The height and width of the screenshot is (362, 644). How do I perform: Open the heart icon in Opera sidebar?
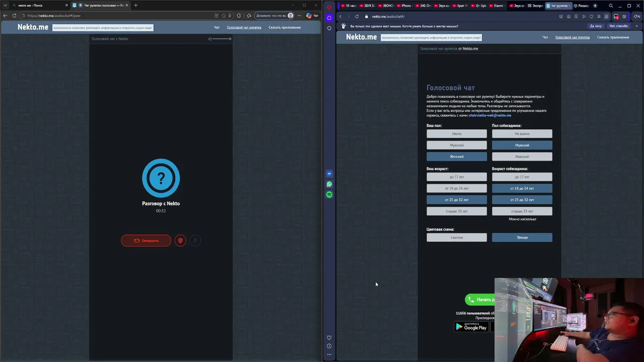tap(329, 338)
